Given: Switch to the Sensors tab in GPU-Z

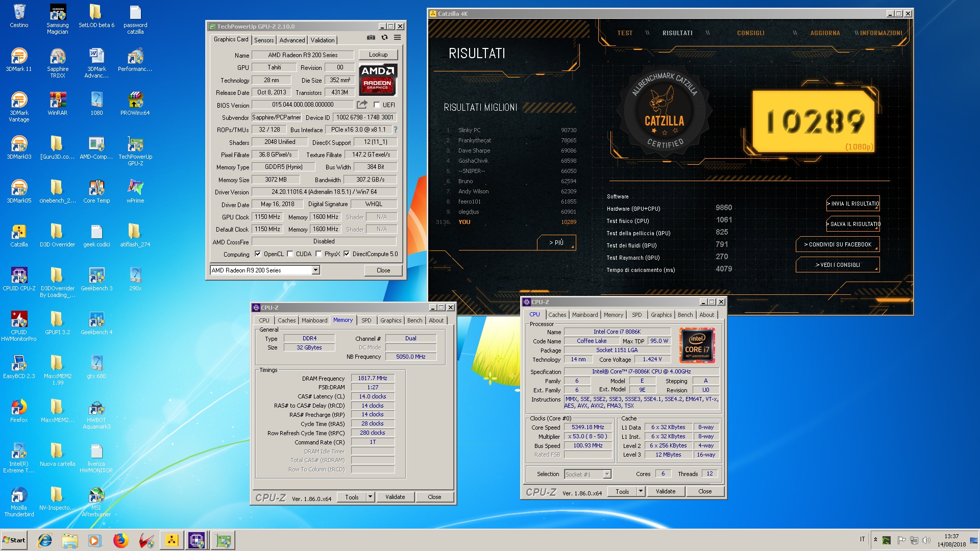Looking at the screenshot, I should coord(264,40).
